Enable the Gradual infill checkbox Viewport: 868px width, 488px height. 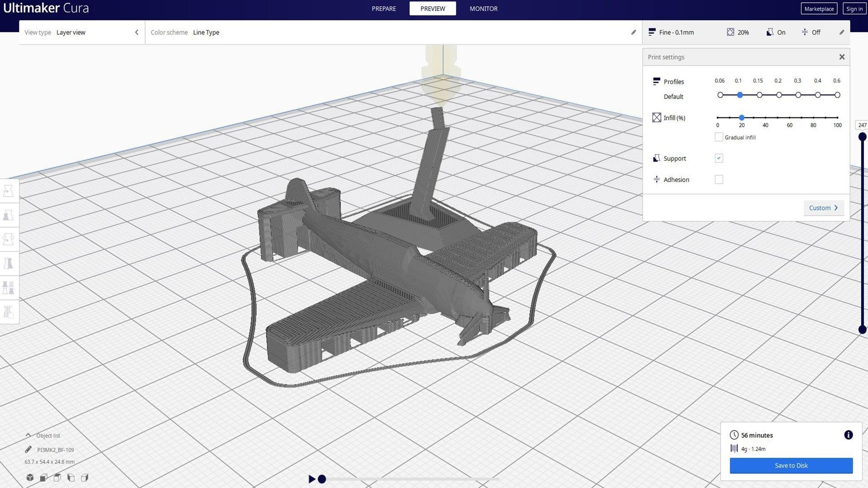click(x=719, y=137)
